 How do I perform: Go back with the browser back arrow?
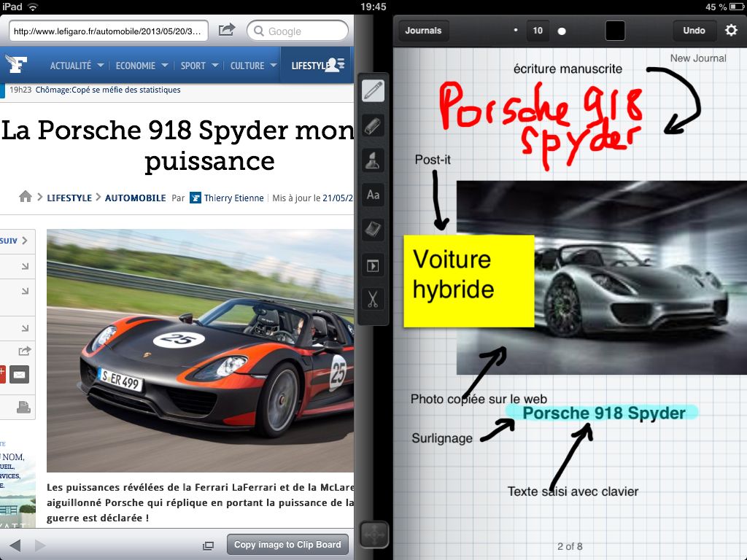15,545
